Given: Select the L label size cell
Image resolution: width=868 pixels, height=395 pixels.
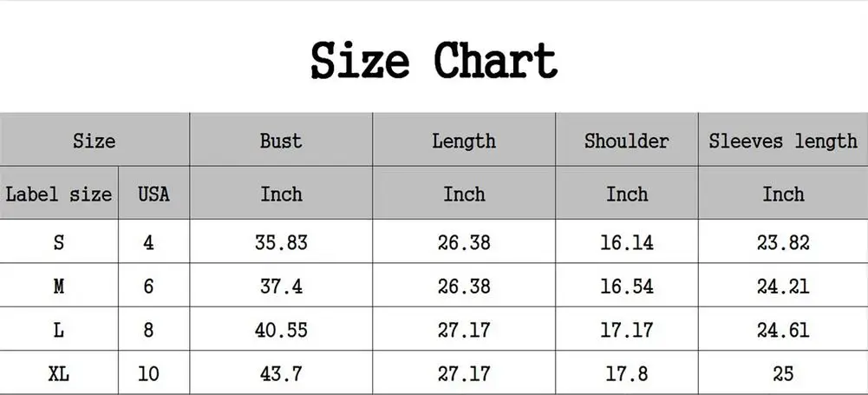Looking at the screenshot, I should (59, 330).
